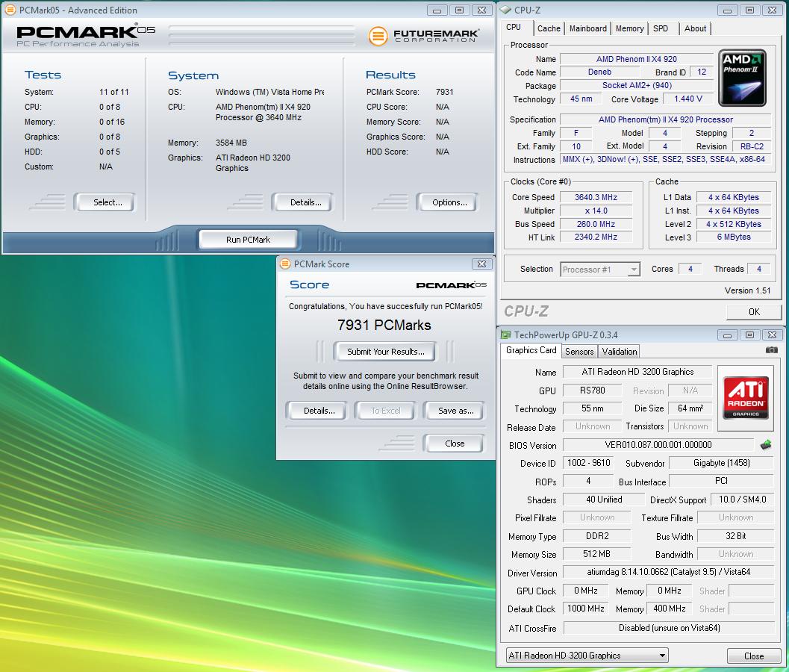Screen dimensions: 789x672
Task: Select the CPU tab in CPU-Z
Action: point(514,27)
